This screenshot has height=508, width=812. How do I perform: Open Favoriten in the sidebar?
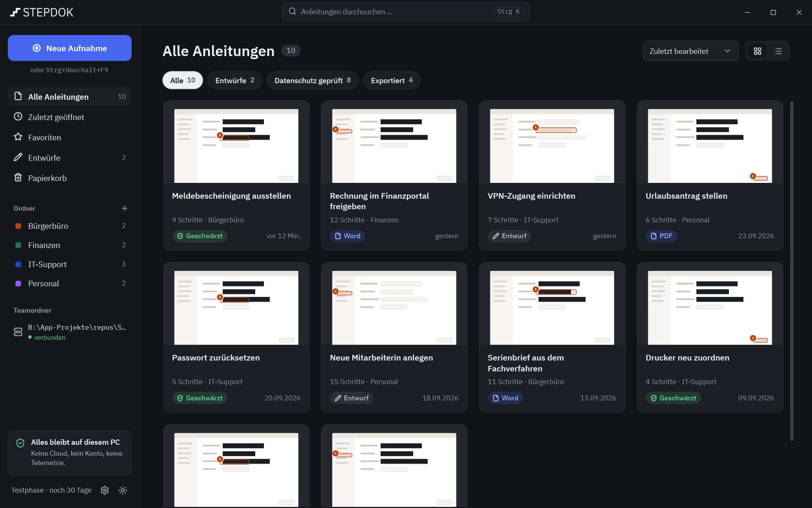pyautogui.click(x=70, y=137)
